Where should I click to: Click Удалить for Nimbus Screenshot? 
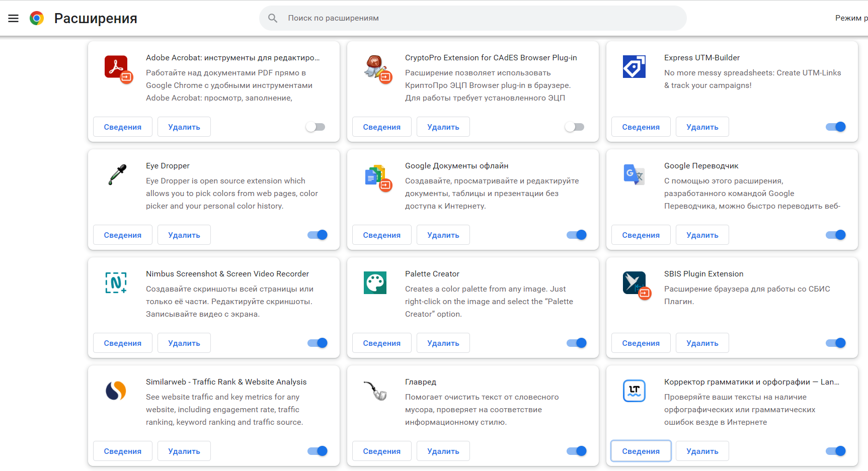[184, 343]
